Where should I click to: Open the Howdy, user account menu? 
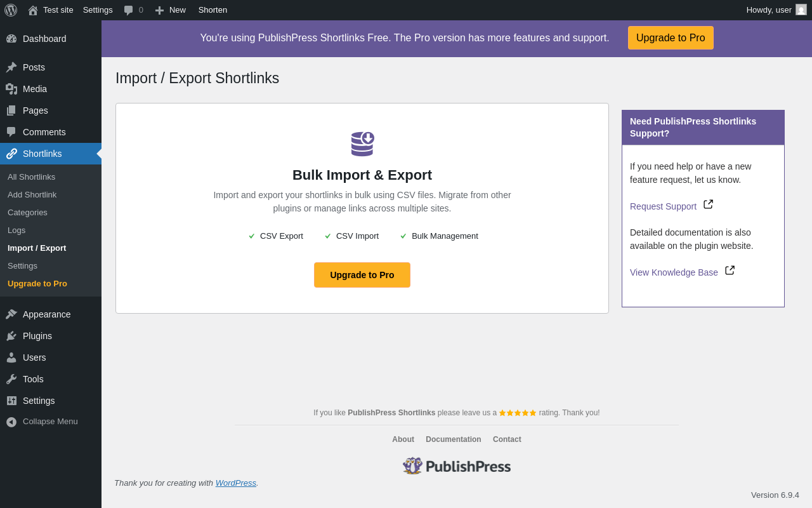click(x=776, y=10)
